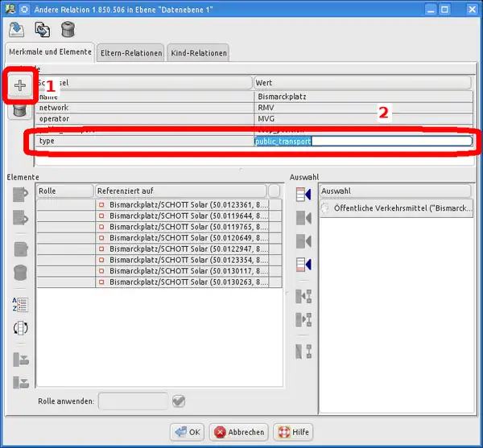Click the add tag plus icon
This screenshot has height=448, width=483.
click(x=20, y=85)
